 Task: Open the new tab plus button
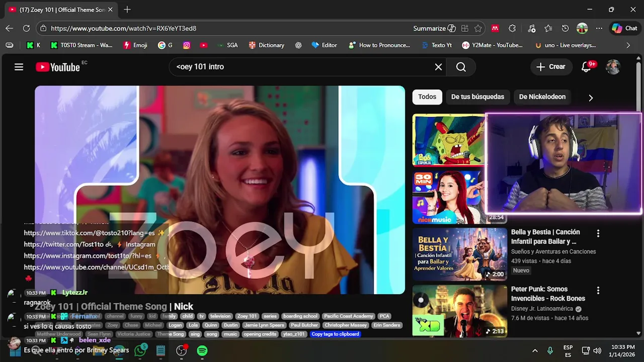(127, 10)
